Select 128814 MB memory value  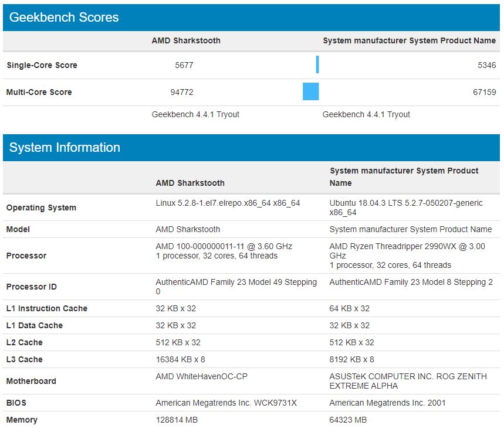[177, 420]
